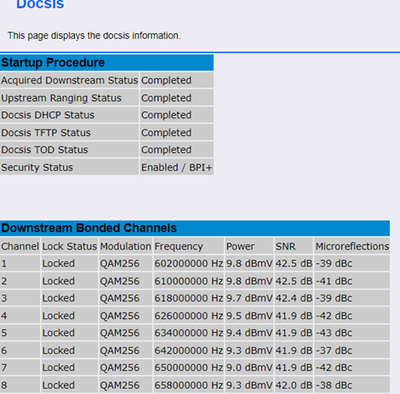Select frequency 658000000 Hz cell
The width and height of the screenshot is (400, 394).
pos(189,385)
